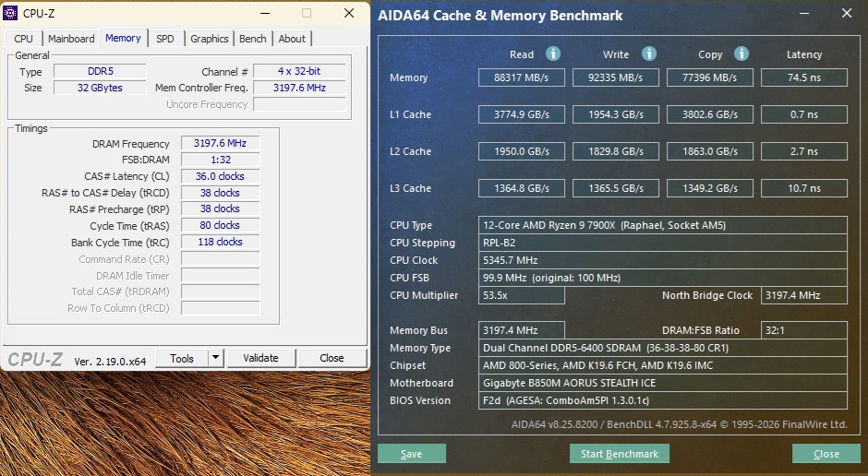Show info for the Write column
868x476 pixels.
[649, 54]
